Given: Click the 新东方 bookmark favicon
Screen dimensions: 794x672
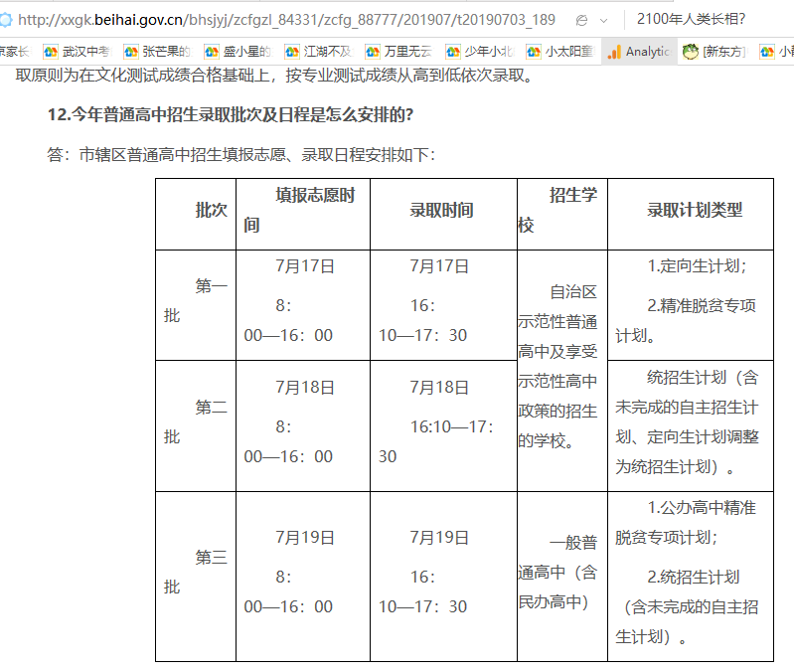Looking at the screenshot, I should (x=690, y=51).
